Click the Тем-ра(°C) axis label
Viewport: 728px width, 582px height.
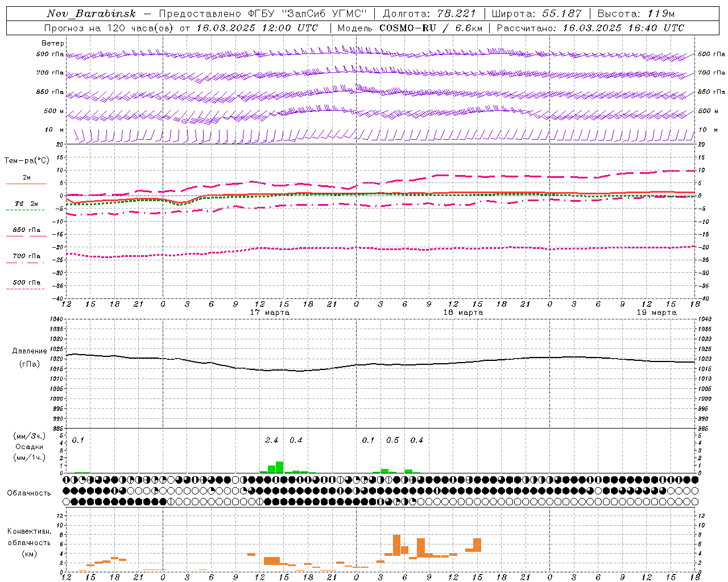27,161
